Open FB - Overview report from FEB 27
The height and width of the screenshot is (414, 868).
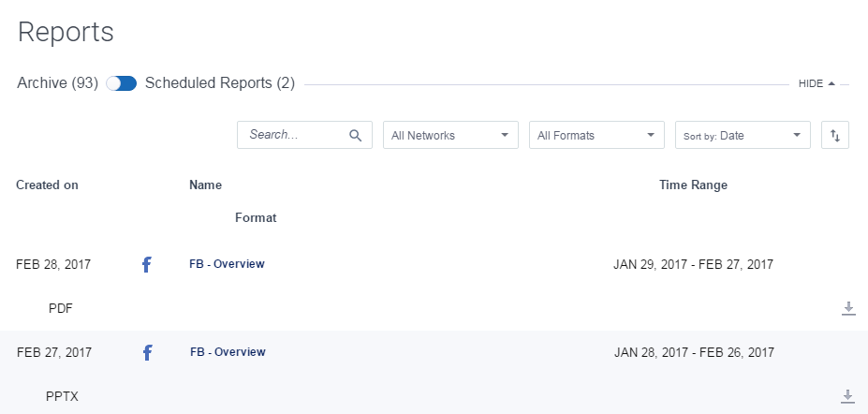[x=228, y=352]
